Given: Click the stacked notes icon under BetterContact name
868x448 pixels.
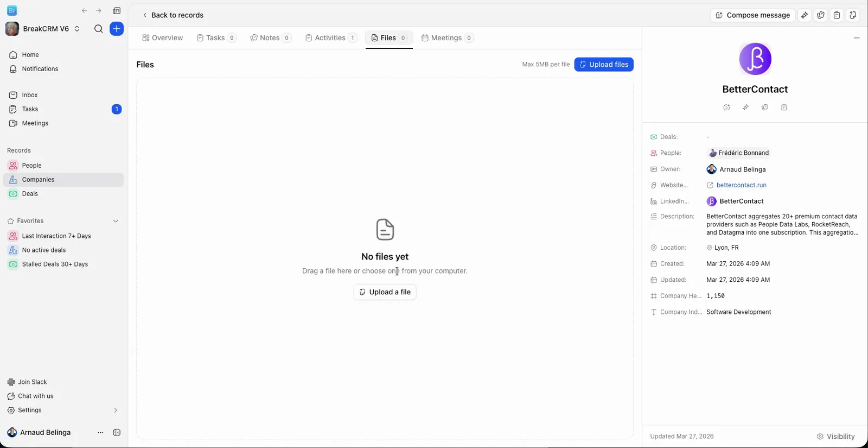Looking at the screenshot, I should click(765, 108).
